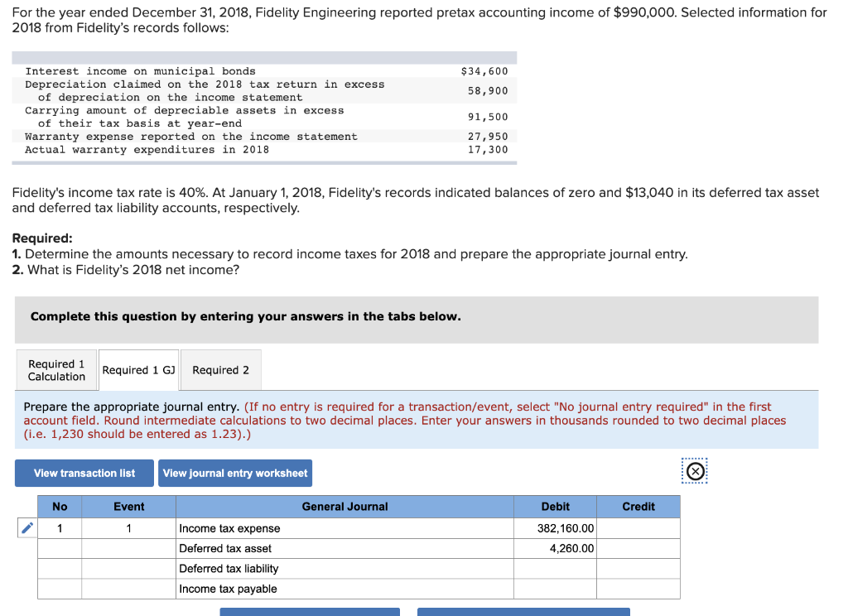The height and width of the screenshot is (616, 848).
Task: Click the View transaction list button
Action: point(84,473)
